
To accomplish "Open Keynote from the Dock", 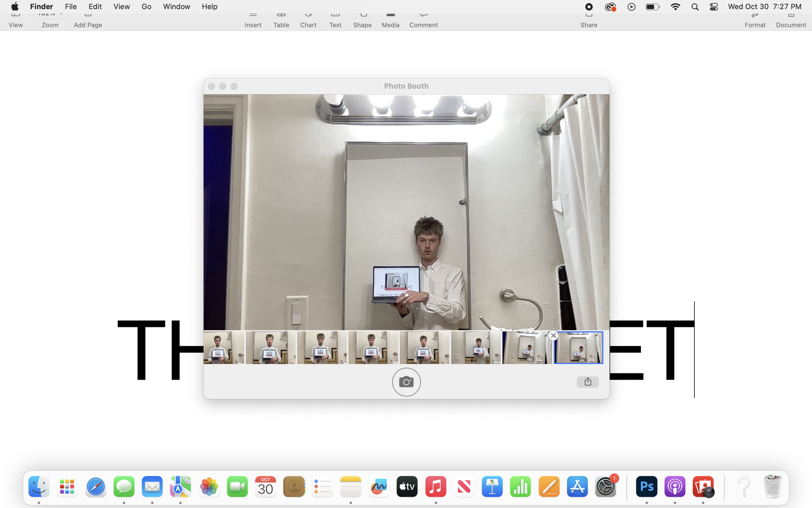I will (x=492, y=487).
